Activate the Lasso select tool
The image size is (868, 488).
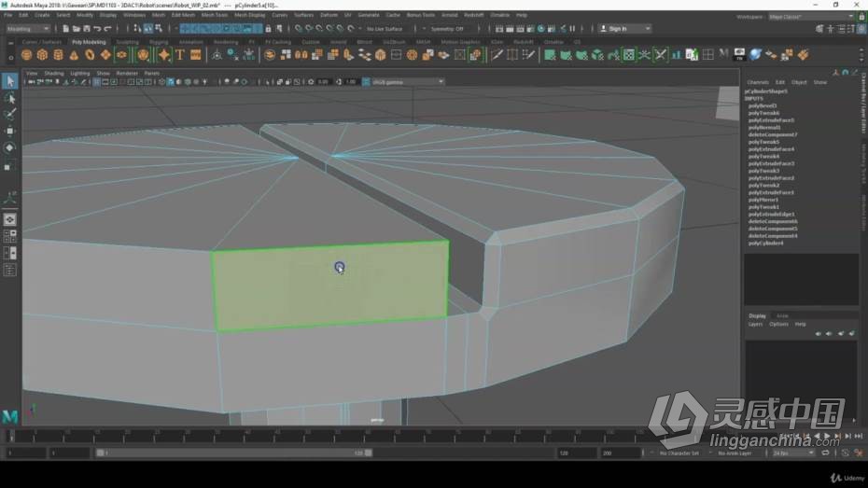(10, 99)
